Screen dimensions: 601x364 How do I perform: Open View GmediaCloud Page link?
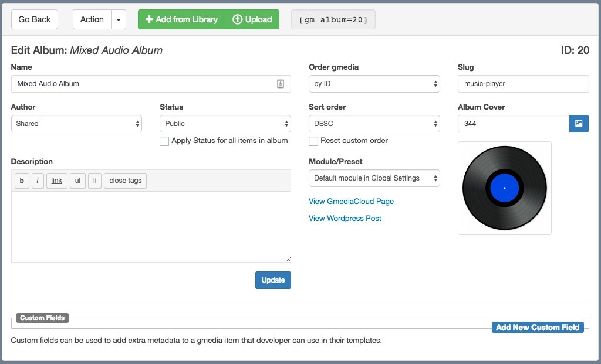click(351, 201)
